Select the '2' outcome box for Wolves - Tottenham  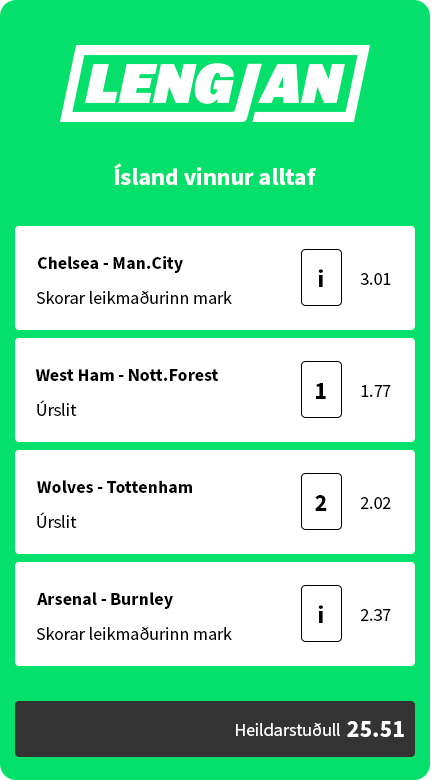point(321,501)
